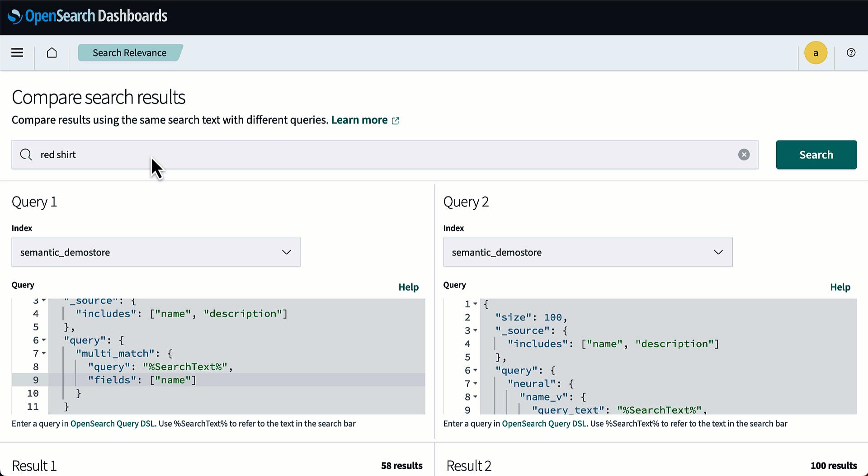Open the Learn more link
The width and height of the screenshot is (868, 476).
point(359,120)
